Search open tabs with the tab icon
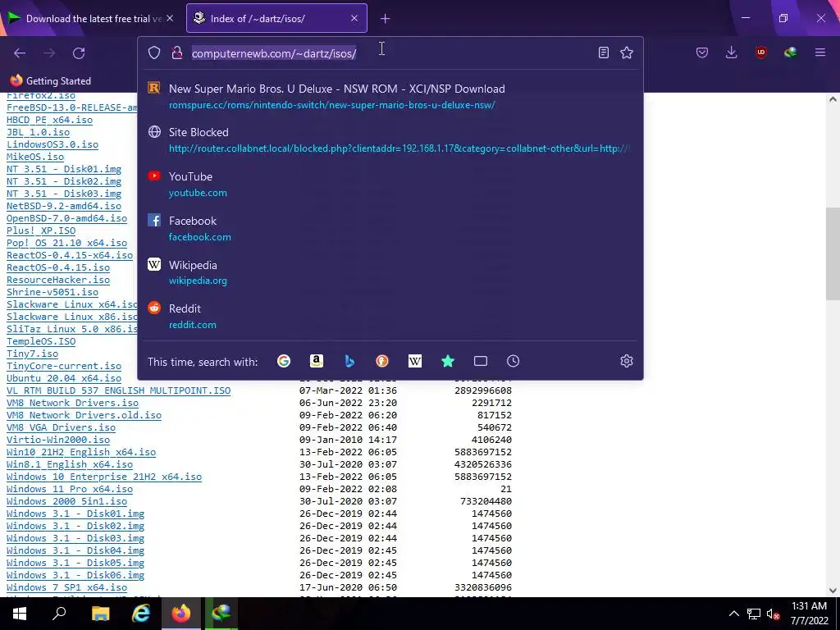This screenshot has width=840, height=630. pyautogui.click(x=481, y=361)
